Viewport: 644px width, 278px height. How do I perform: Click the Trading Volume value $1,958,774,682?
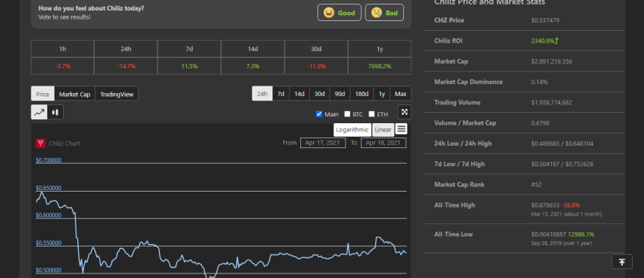tap(551, 102)
